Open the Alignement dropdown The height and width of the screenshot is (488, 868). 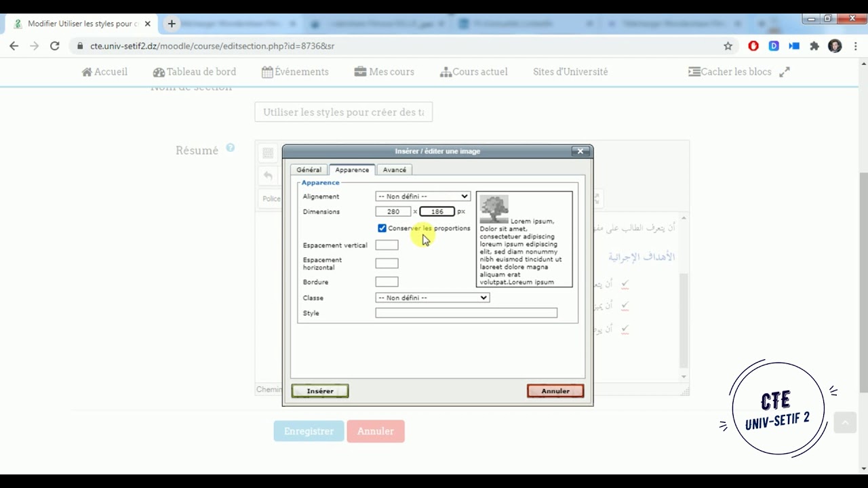[422, 197]
